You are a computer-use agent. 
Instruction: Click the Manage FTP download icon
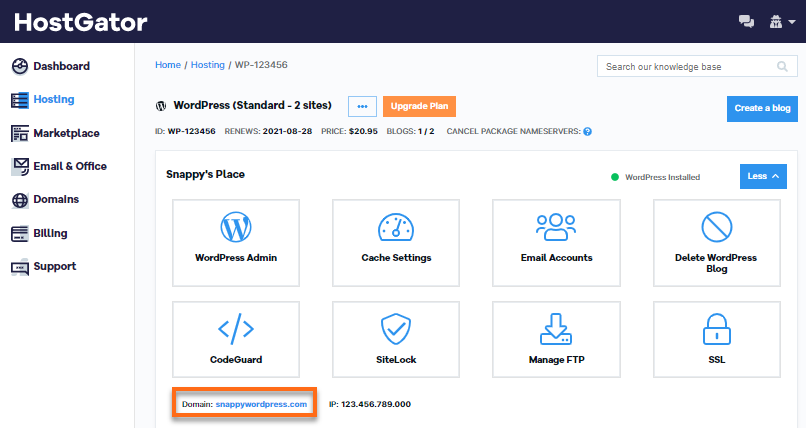(556, 329)
